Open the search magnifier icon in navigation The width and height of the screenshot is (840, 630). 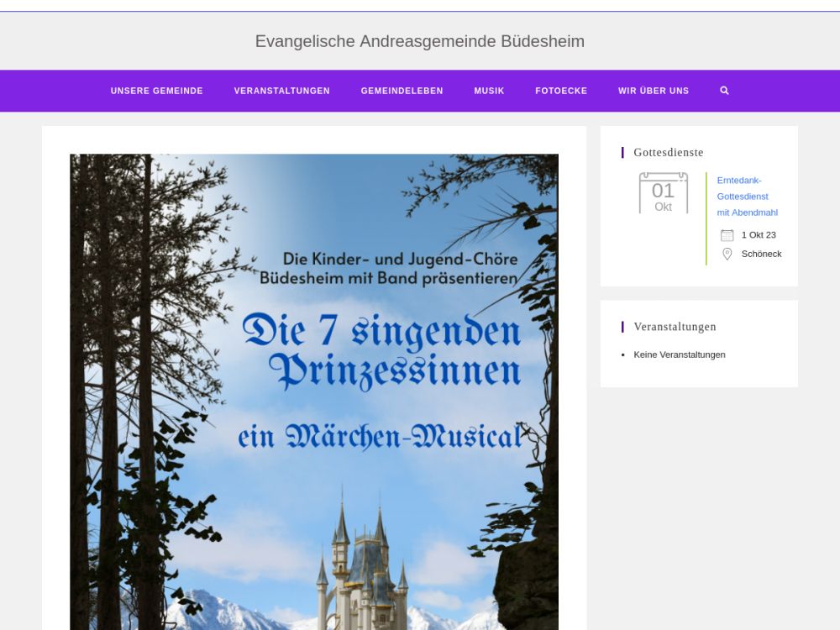tap(724, 91)
